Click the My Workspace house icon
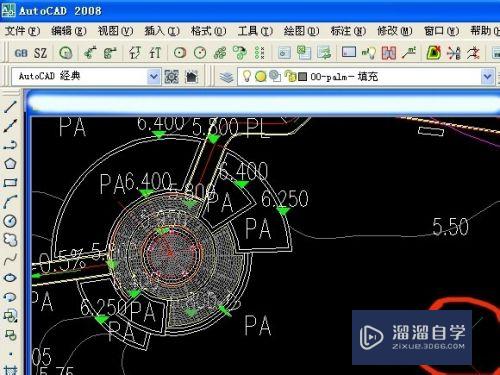The height and width of the screenshot is (375, 500). 192,77
